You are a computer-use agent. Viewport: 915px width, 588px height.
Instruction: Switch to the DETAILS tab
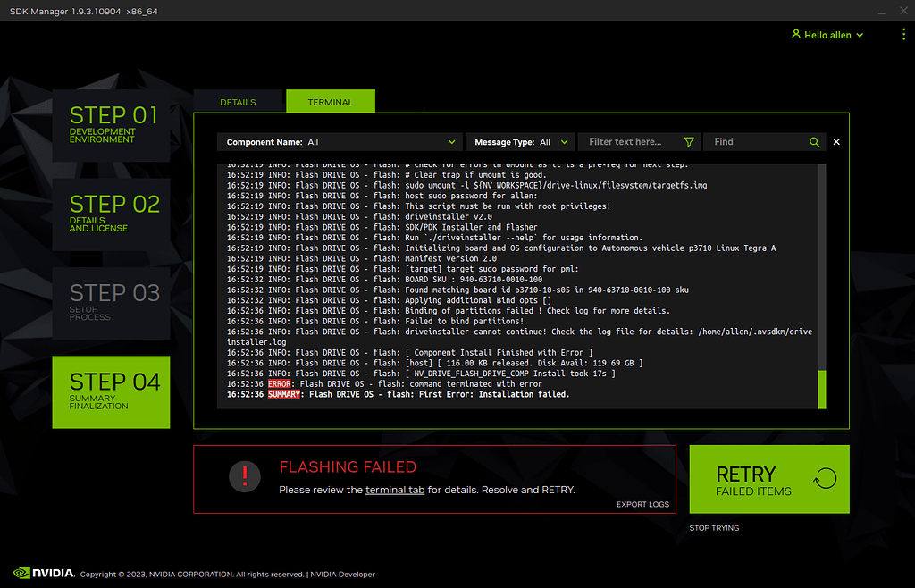tap(238, 101)
